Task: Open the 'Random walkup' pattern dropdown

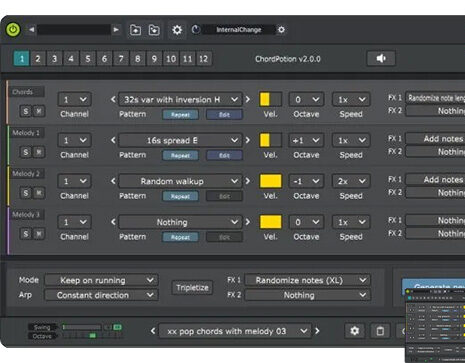Action: 180,181
